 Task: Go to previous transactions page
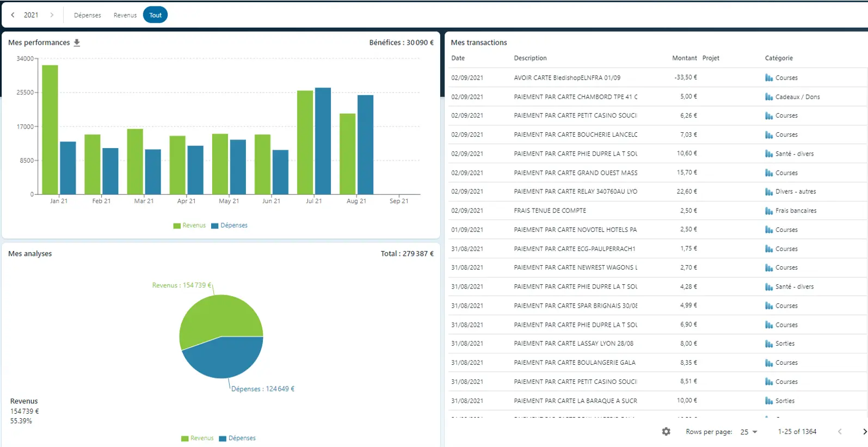coord(840,432)
